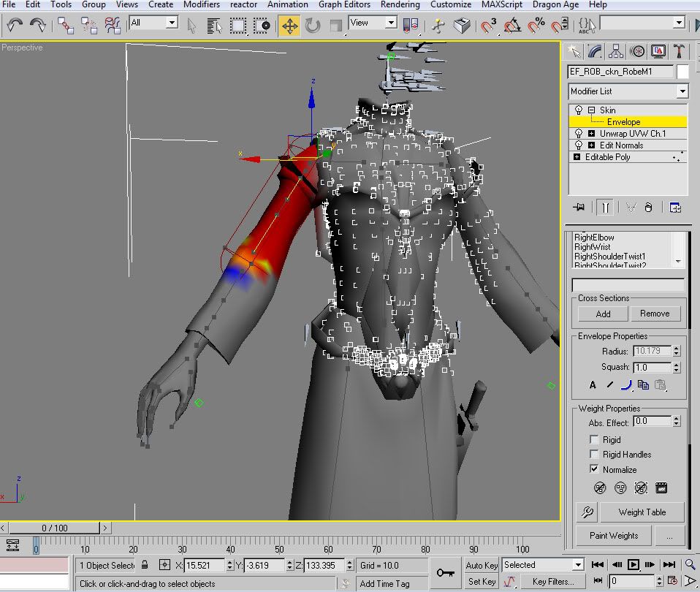Open the Utilities hammer panel
The width and height of the screenshot is (700, 592).
coord(680,51)
